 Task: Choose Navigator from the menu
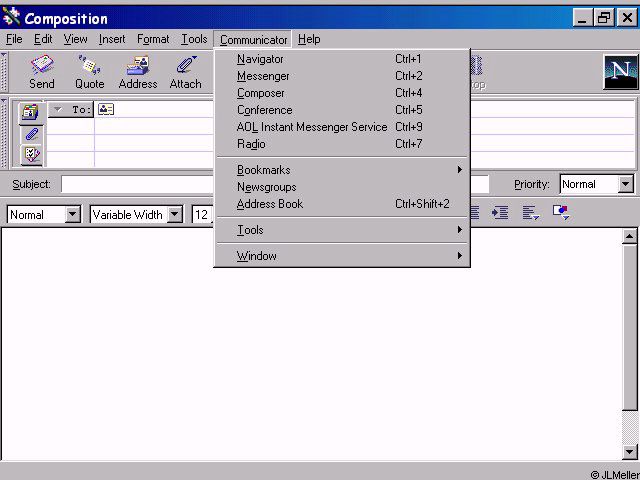(x=342, y=59)
